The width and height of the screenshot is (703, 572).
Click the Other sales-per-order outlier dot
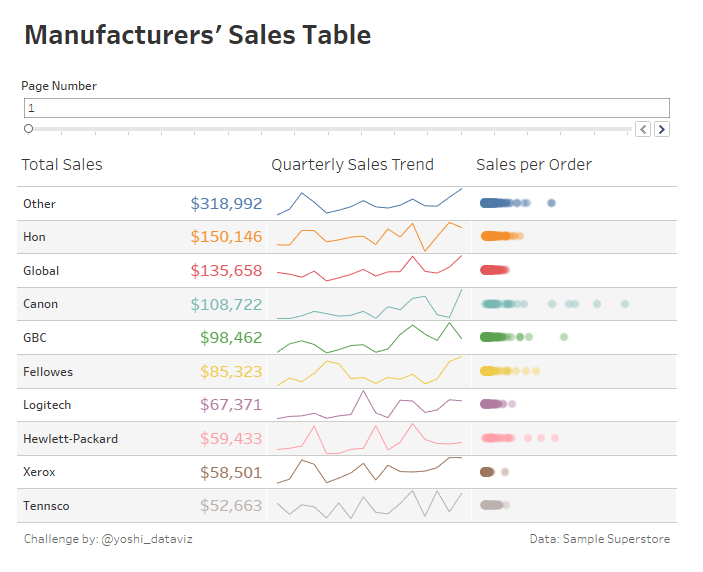tap(552, 203)
